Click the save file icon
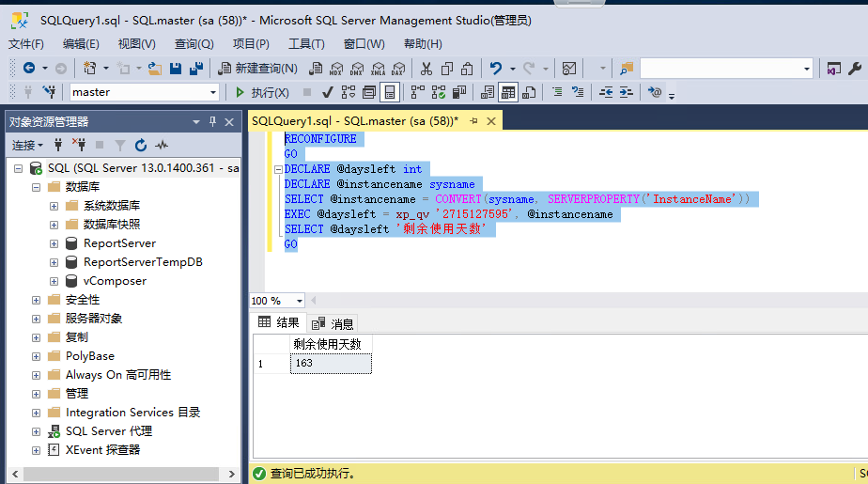868x484 pixels. tap(176, 69)
